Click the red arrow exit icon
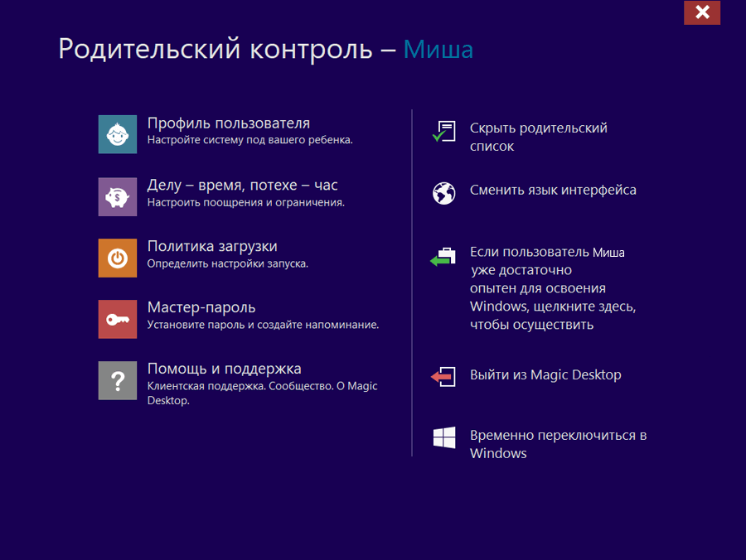 tap(443, 376)
